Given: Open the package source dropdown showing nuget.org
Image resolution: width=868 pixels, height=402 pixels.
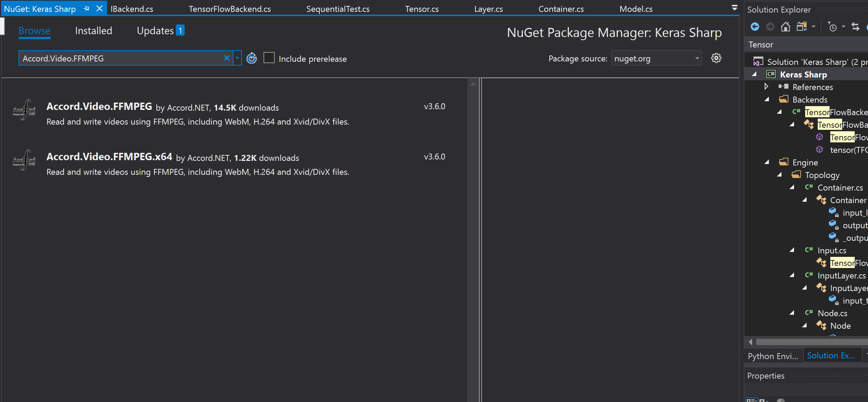Looking at the screenshot, I should coord(697,58).
